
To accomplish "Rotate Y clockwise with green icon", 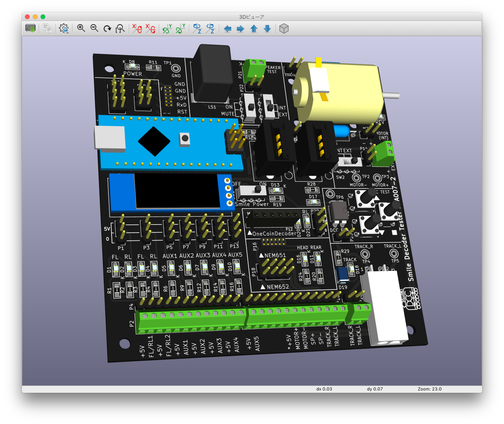I will [167, 28].
